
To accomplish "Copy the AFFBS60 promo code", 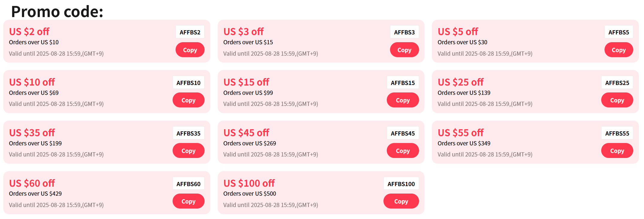I will tap(188, 201).
